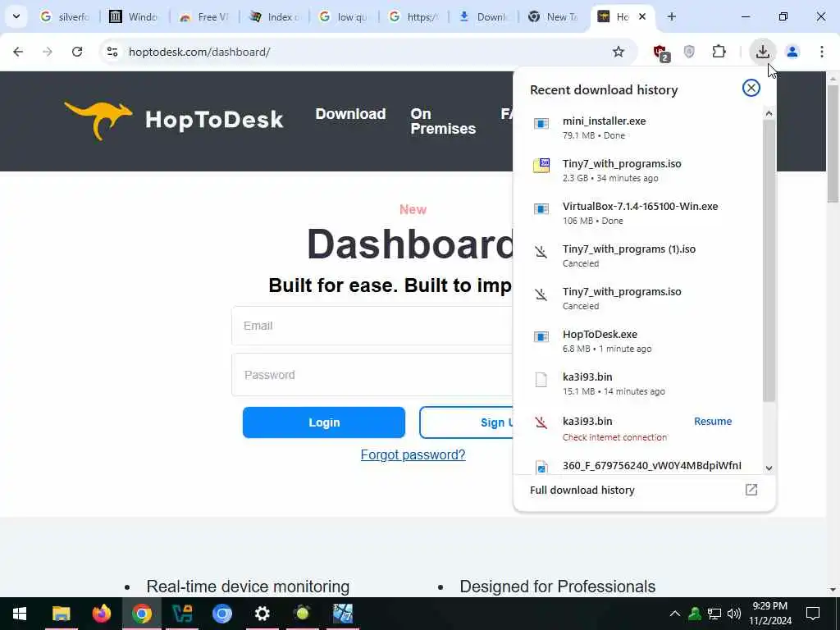Open a new tab with plus button
The height and width of the screenshot is (630, 840).
(671, 16)
